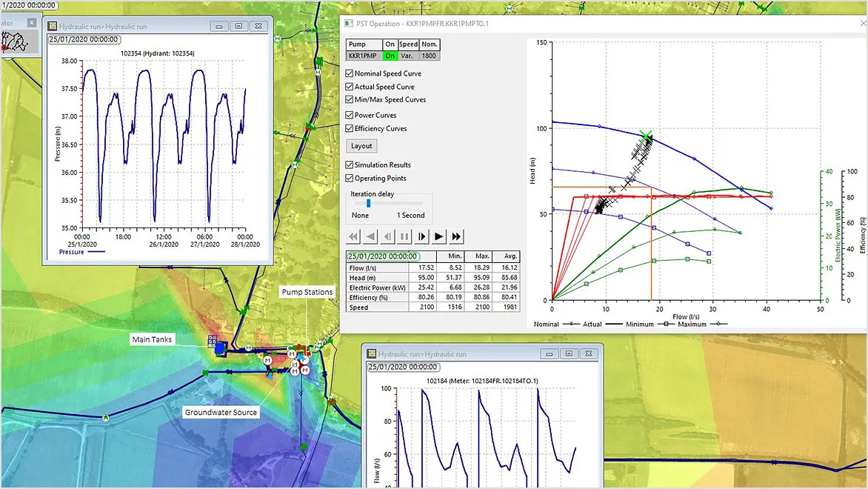
Task: Click the meter flow graph window title icon
Action: pyautogui.click(x=372, y=353)
